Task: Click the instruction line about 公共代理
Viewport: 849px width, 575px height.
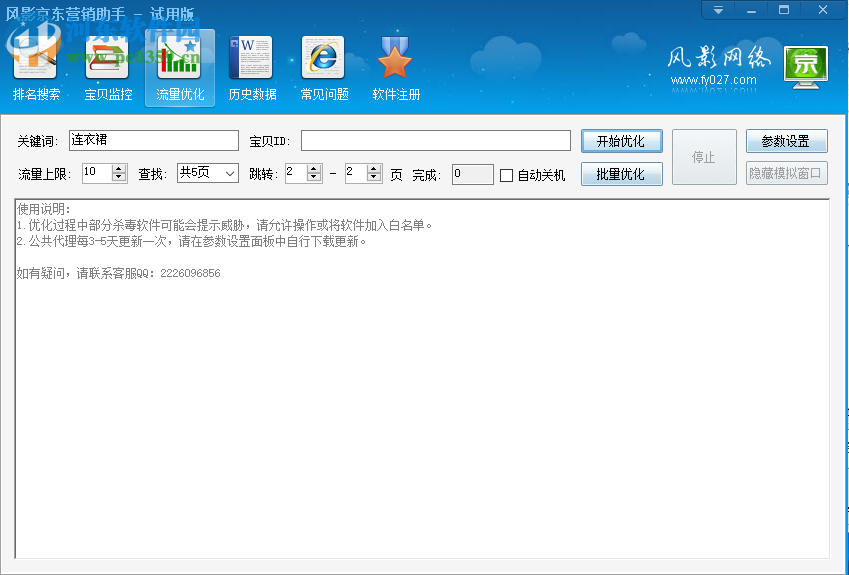Action: [192, 241]
